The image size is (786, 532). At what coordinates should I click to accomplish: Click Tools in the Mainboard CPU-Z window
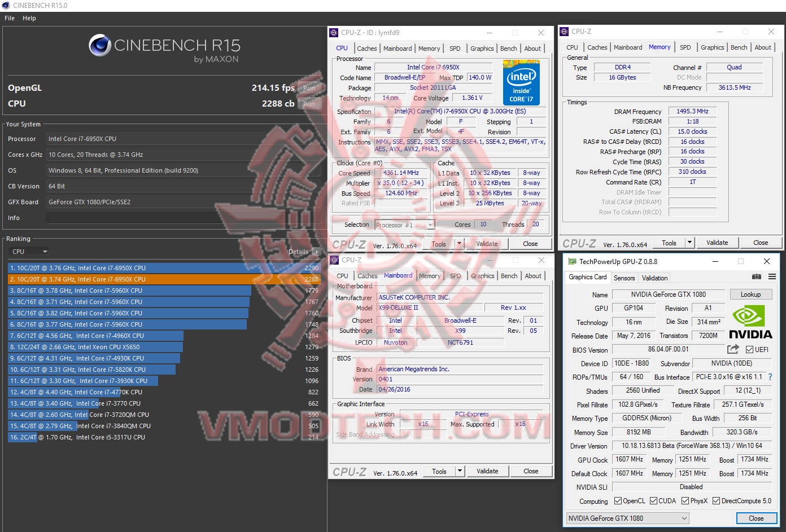(439, 471)
